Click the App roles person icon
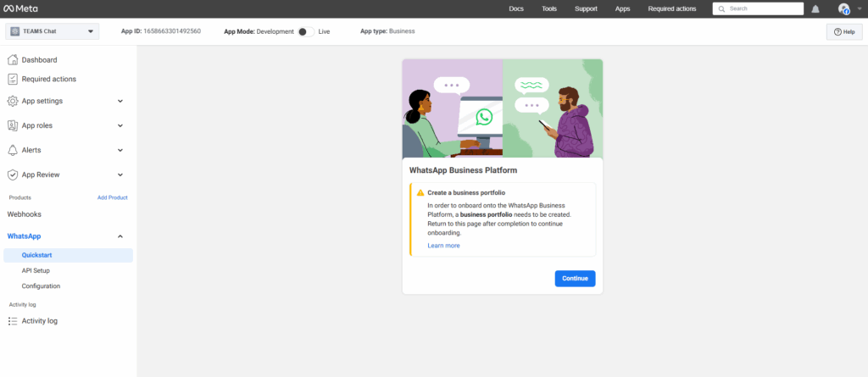Viewport: 868px width, 377px height. [12, 125]
